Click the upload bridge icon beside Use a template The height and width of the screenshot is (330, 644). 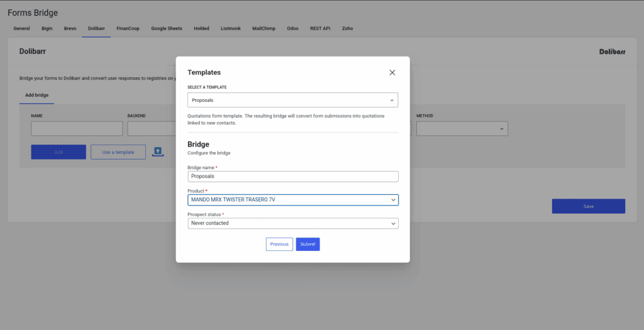[x=158, y=152]
